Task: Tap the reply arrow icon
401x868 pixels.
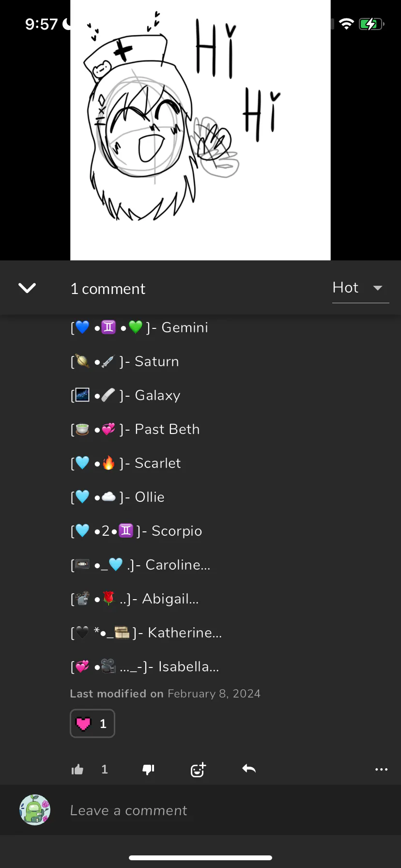Action: (x=249, y=769)
